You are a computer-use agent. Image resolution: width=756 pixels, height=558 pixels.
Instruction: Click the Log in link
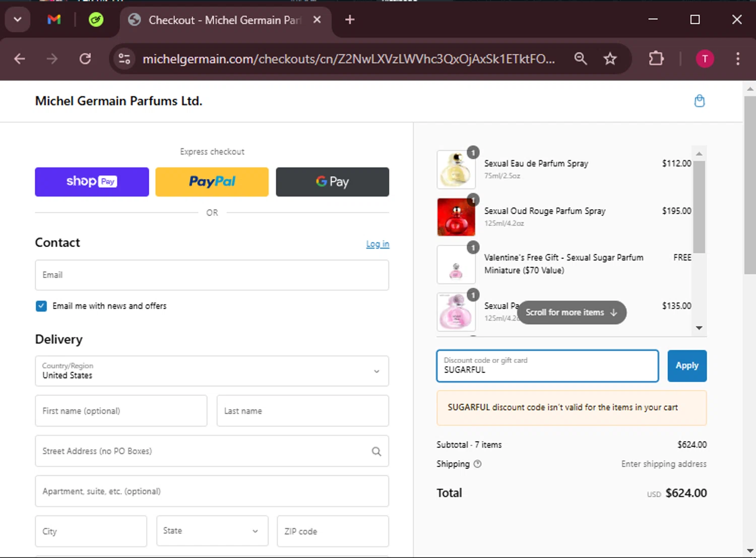click(377, 244)
